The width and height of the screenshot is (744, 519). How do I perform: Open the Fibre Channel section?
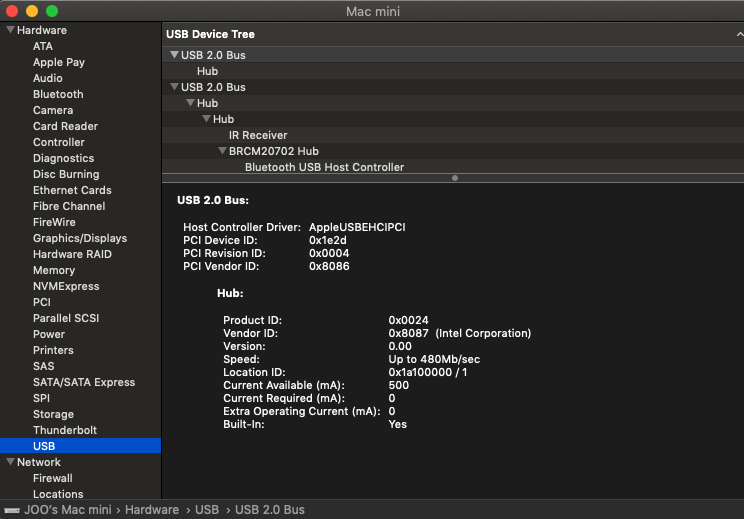point(69,206)
